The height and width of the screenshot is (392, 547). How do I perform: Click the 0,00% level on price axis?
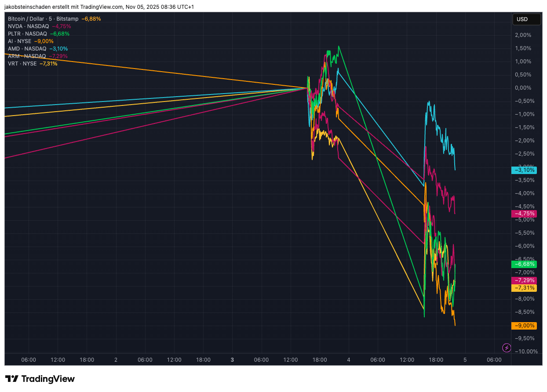(522, 88)
